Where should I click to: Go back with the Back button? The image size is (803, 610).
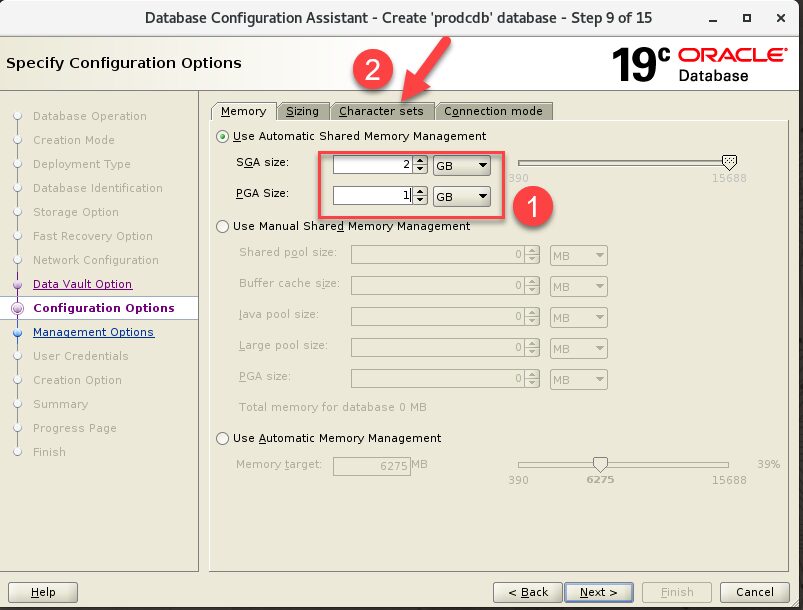(x=528, y=592)
